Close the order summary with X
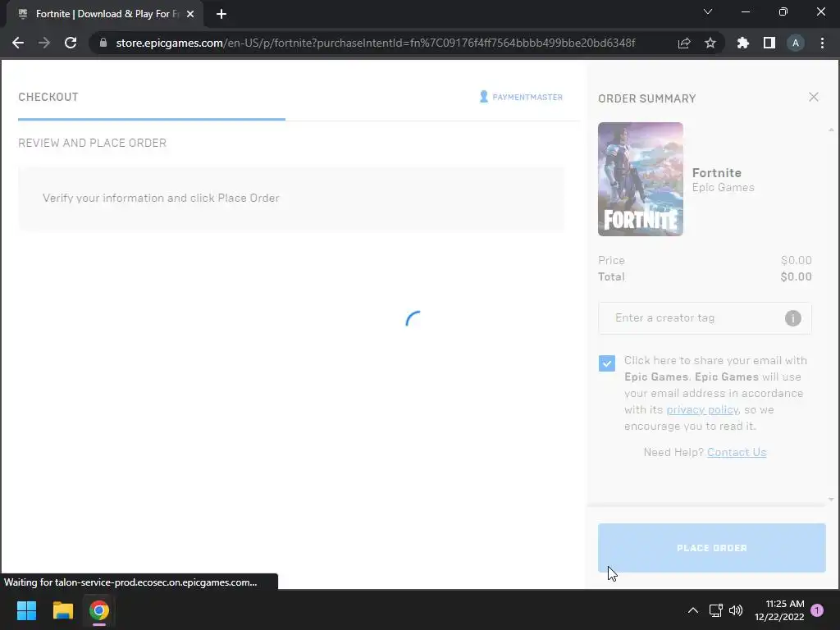 point(813,97)
